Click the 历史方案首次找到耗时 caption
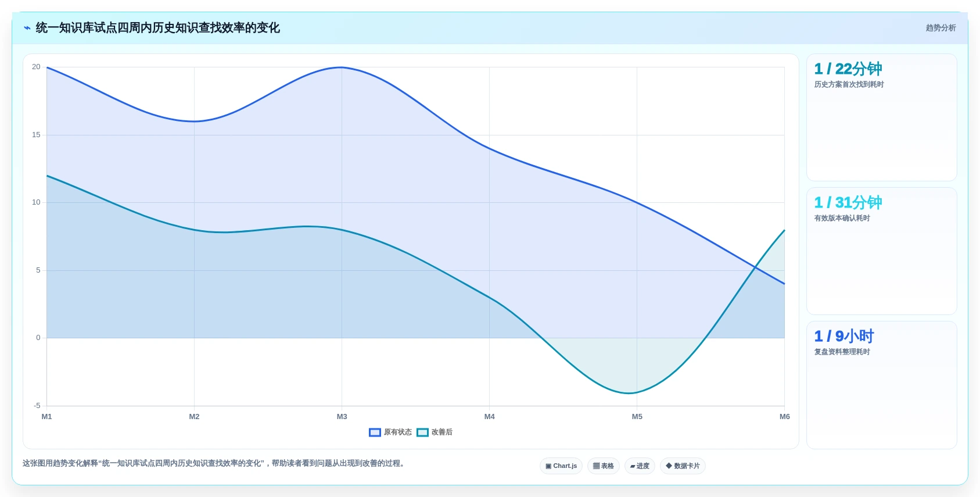 click(849, 85)
